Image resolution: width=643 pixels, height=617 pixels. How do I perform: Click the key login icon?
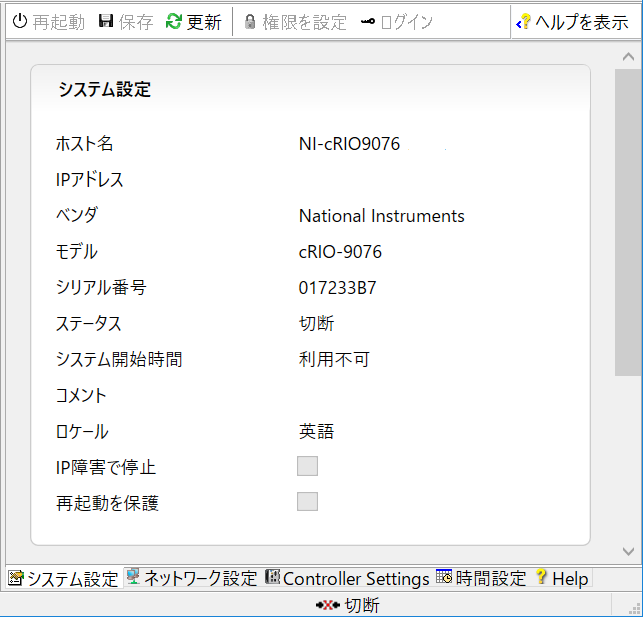[x=368, y=21]
